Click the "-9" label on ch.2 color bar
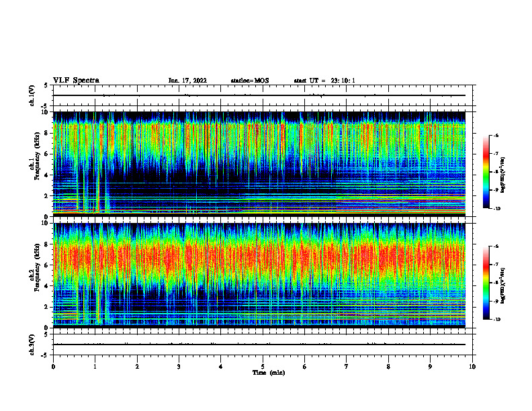The height and width of the screenshot is (411, 532). 496,301
